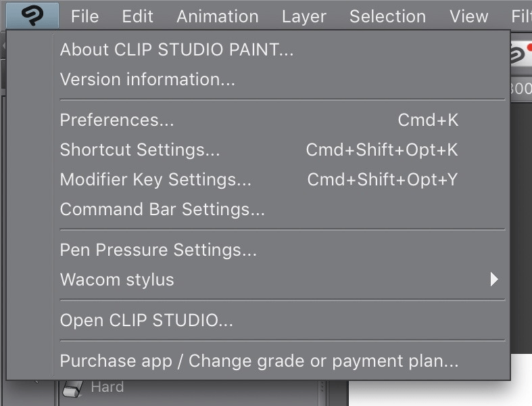Select Version information entry

pos(147,79)
